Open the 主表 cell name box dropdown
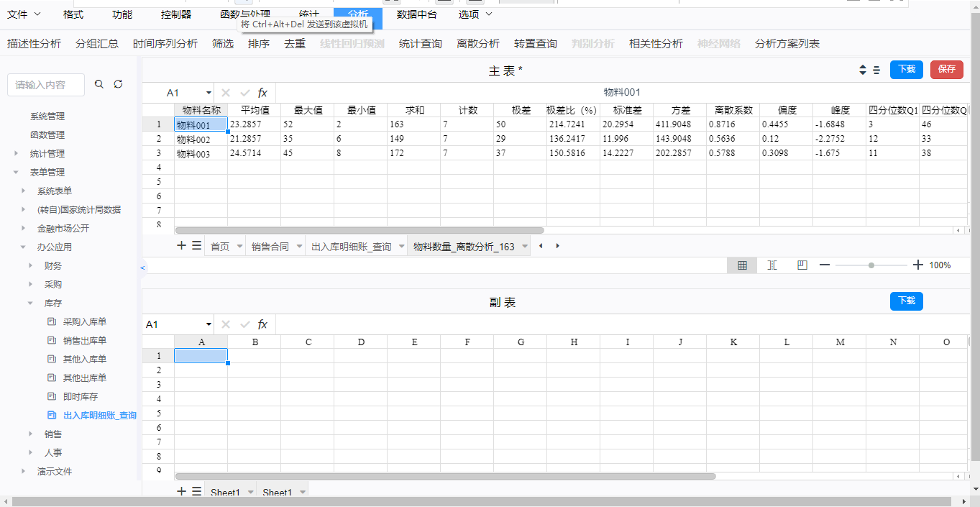This screenshot has width=980, height=507. tap(209, 93)
